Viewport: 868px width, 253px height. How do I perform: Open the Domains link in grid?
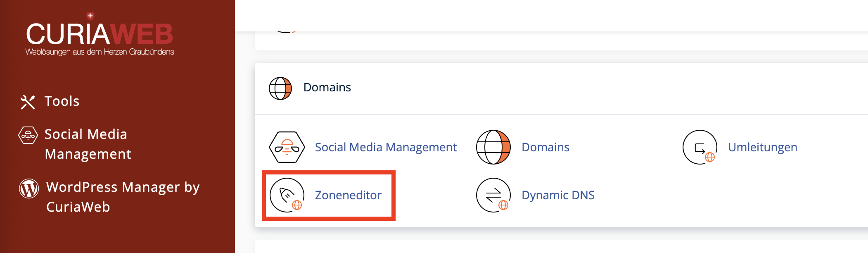545,147
